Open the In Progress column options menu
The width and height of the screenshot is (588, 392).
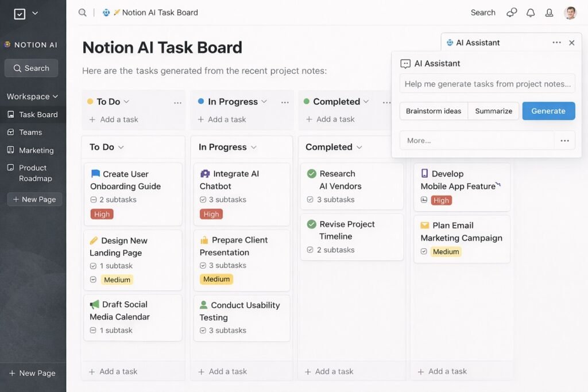[x=285, y=102]
